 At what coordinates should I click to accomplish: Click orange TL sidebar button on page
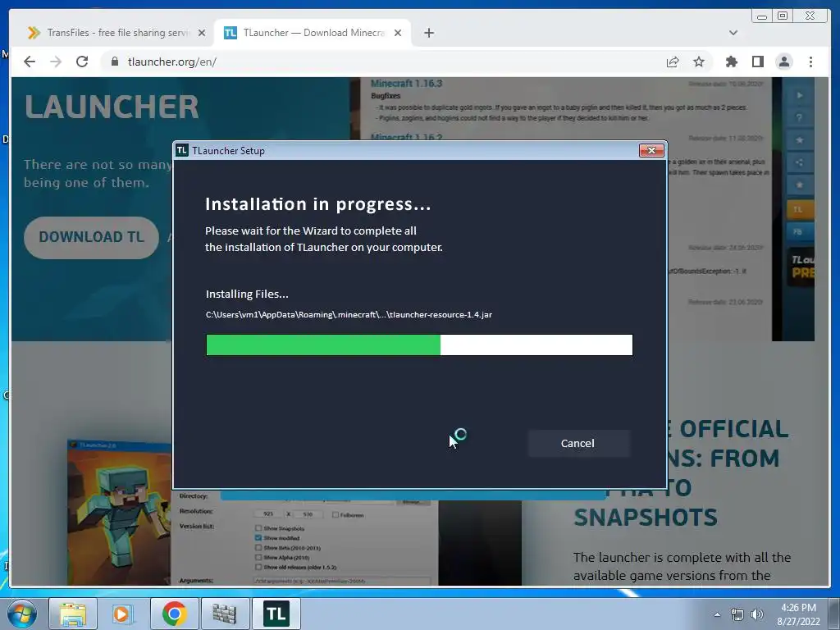coord(799,209)
